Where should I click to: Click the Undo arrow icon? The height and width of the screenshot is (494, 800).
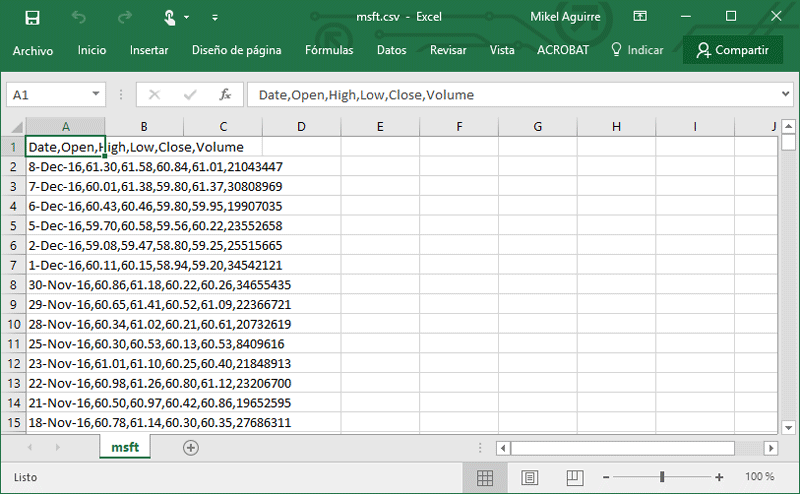point(80,17)
